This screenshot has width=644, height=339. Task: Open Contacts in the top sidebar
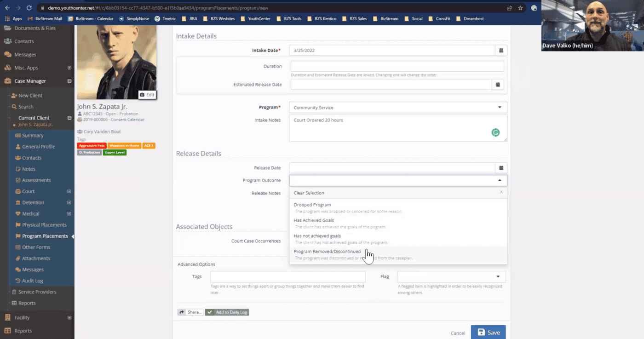pyautogui.click(x=24, y=41)
